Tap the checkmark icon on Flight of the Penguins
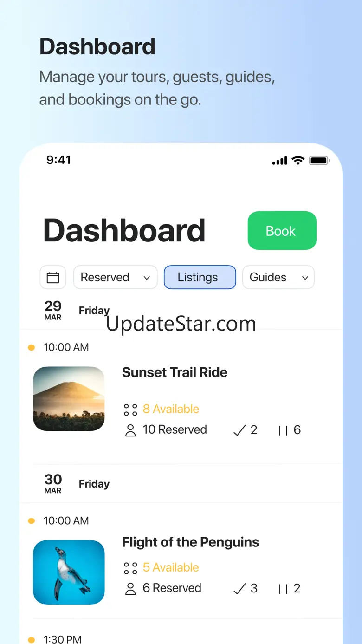Viewport: 362px width, 644px height. click(x=239, y=589)
